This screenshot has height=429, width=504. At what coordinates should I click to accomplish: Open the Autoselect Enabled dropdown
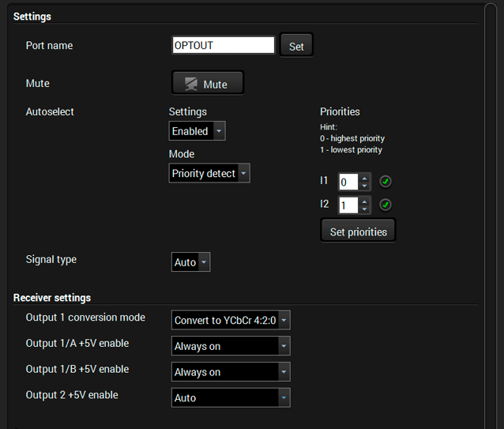click(197, 131)
